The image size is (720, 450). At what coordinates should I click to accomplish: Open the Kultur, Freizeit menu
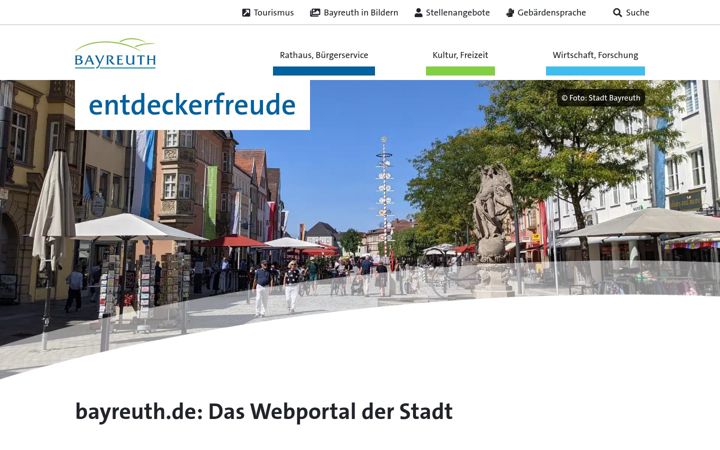point(460,55)
